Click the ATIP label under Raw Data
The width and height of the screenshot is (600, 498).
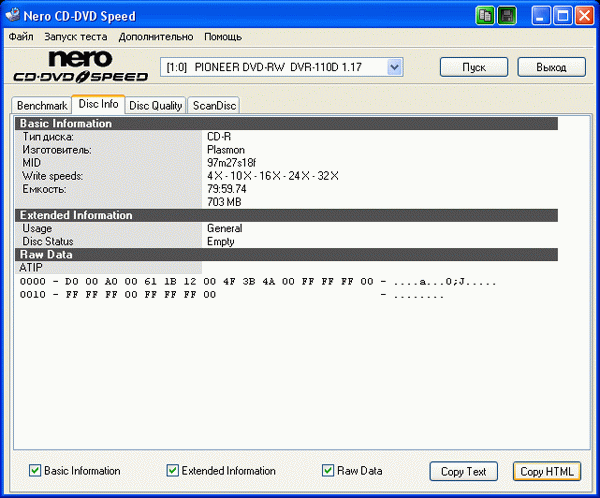pos(31,268)
